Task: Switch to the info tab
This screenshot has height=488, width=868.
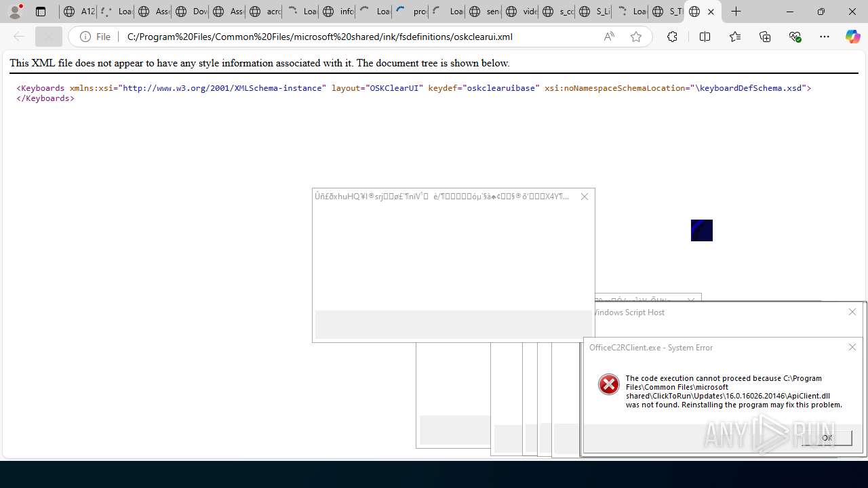Action: 337,12
